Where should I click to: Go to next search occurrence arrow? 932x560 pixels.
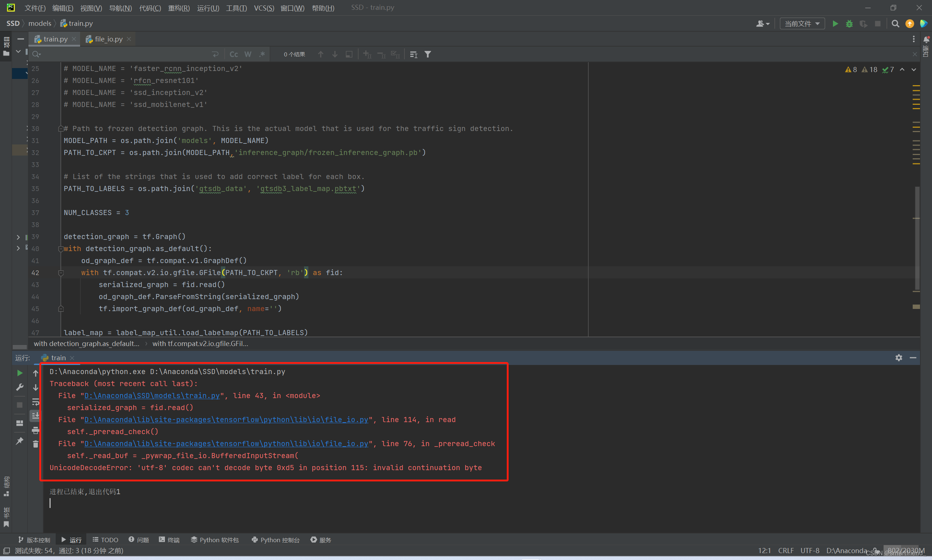335,54
